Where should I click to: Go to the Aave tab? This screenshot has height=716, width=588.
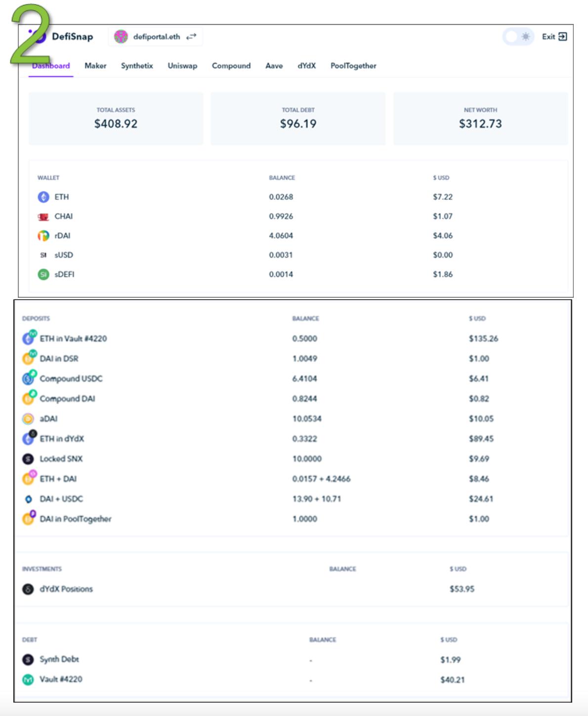click(x=274, y=66)
